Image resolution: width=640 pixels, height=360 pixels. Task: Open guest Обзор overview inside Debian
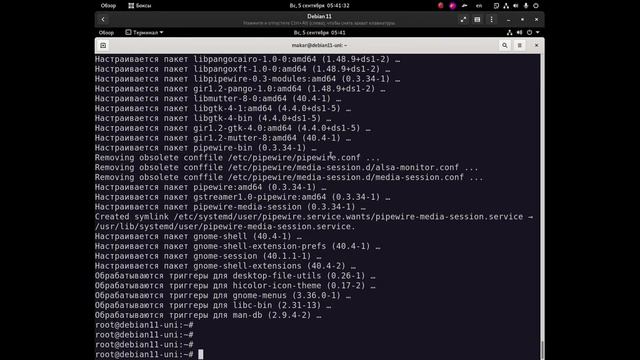tap(106, 33)
